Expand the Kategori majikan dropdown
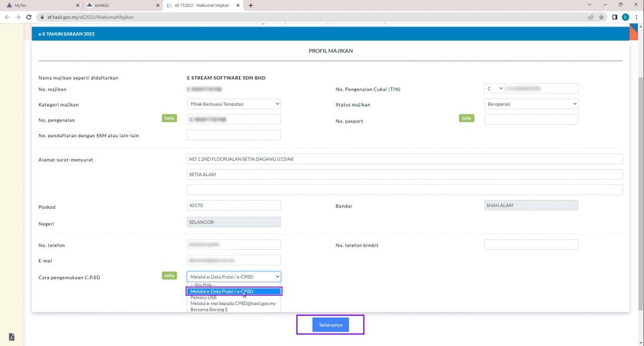Image resolution: width=644 pixels, height=346 pixels. [233, 104]
